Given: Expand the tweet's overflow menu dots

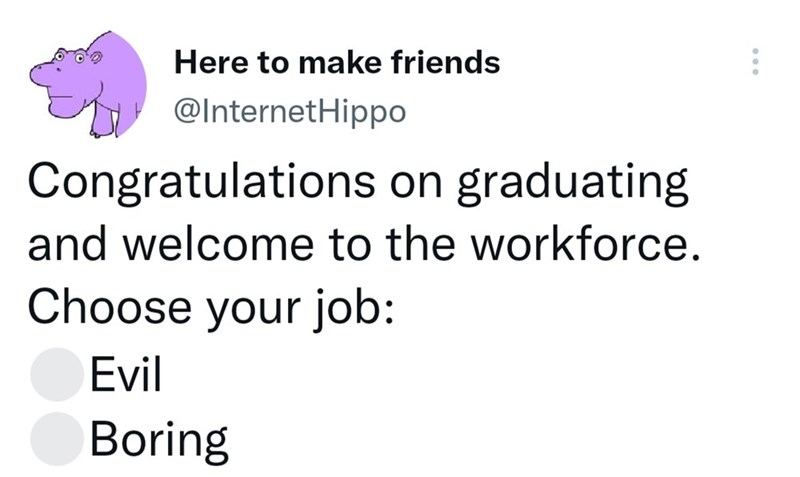Looking at the screenshot, I should point(755,65).
